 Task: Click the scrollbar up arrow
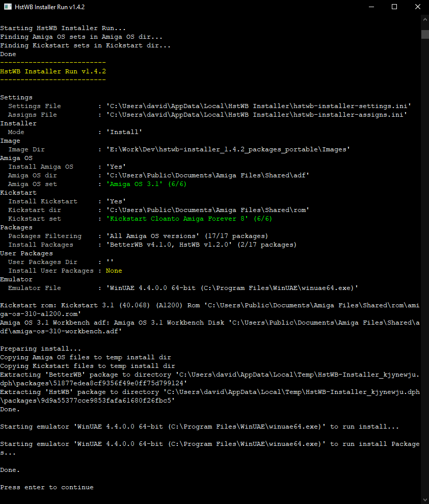[x=425, y=19]
